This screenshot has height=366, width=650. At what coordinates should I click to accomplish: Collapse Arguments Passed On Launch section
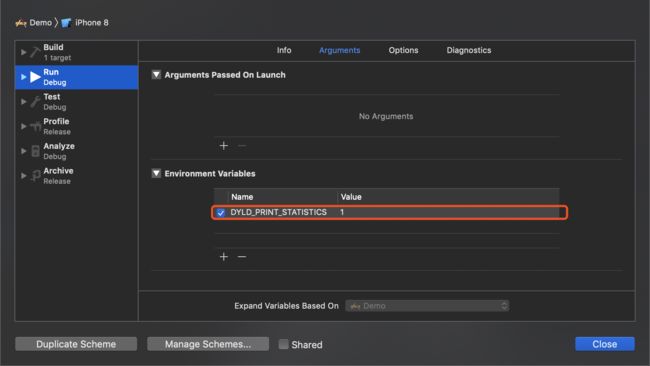pyautogui.click(x=156, y=75)
